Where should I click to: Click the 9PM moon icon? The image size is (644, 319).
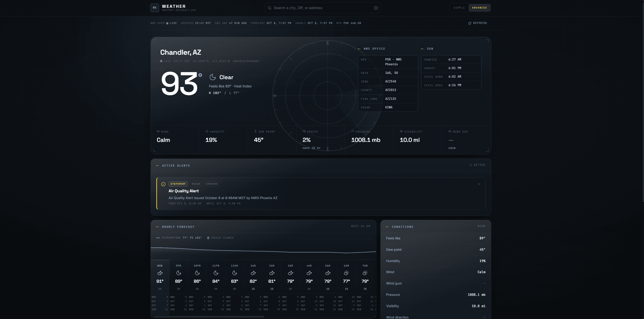pos(179,273)
